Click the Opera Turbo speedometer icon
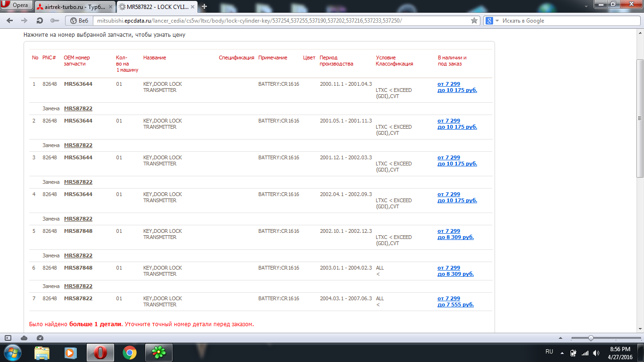 [40, 338]
